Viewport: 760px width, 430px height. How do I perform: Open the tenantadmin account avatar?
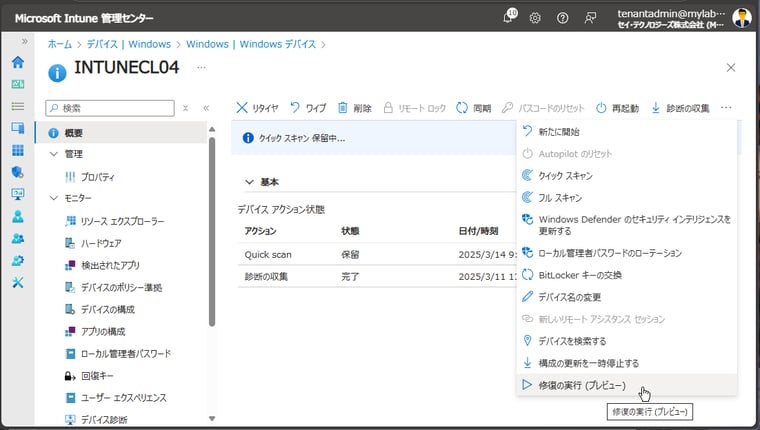(742, 18)
